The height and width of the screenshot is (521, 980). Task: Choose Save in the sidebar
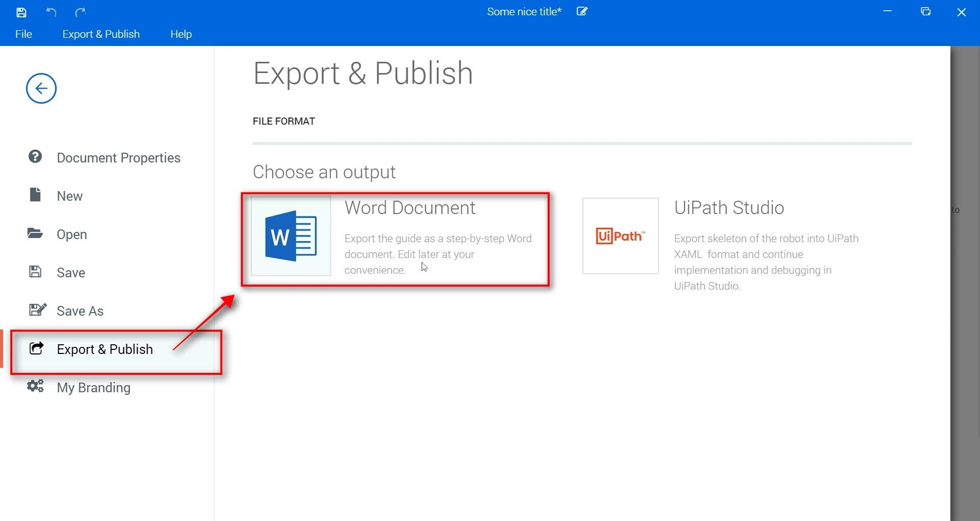point(107,273)
